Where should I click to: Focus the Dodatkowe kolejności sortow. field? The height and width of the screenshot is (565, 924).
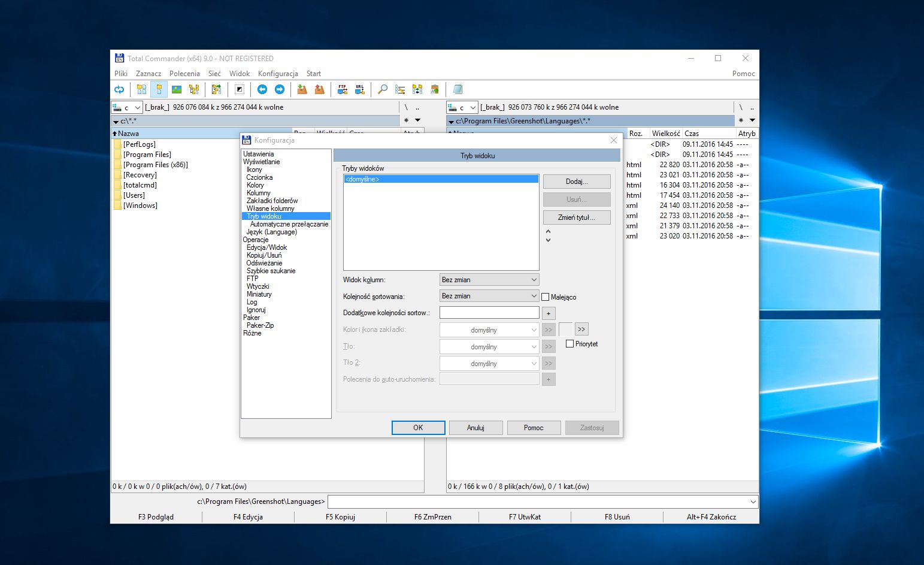click(489, 313)
